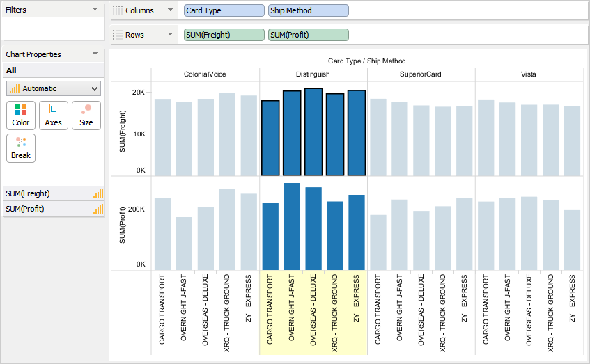Click the Card Type column pill
Image resolution: width=590 pixels, height=364 pixels.
click(224, 11)
